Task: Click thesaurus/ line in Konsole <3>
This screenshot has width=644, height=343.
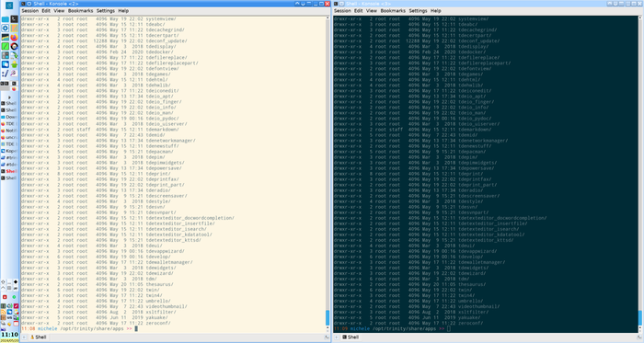Action: click(409, 284)
